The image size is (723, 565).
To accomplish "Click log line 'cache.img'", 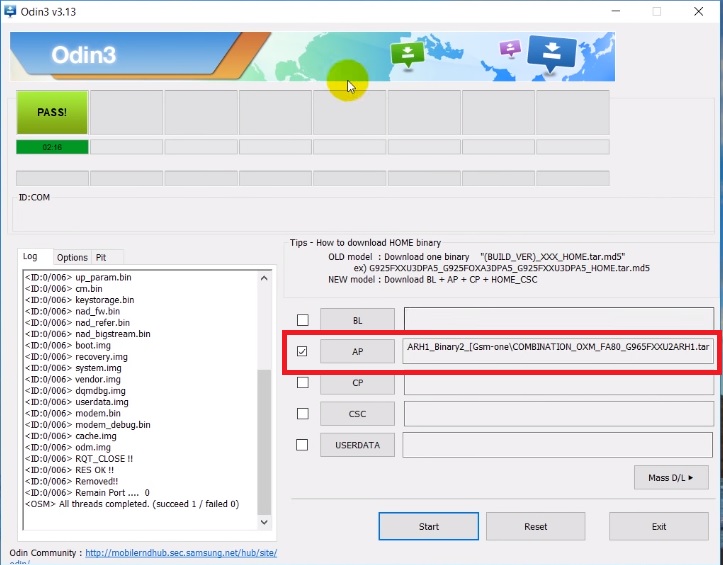I will [x=71, y=436].
